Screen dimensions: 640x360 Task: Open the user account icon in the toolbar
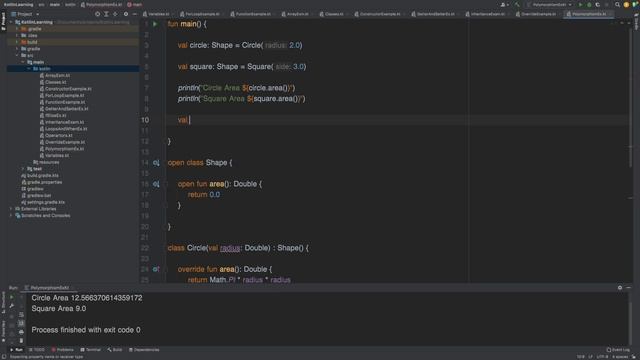pyautogui.click(x=504, y=4)
